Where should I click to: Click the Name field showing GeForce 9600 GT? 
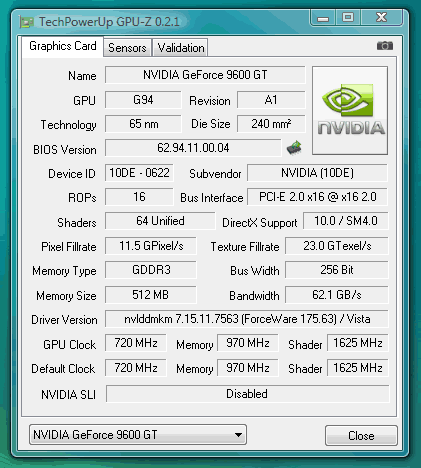tap(205, 75)
